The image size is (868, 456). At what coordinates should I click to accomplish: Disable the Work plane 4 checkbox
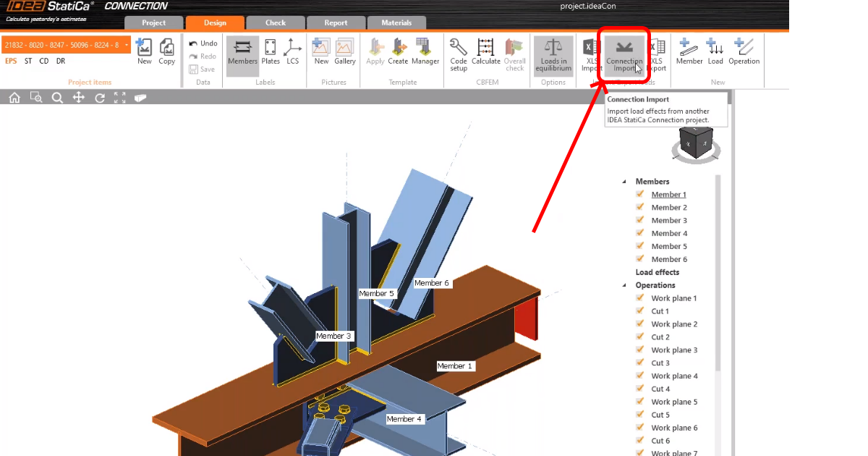pos(639,376)
